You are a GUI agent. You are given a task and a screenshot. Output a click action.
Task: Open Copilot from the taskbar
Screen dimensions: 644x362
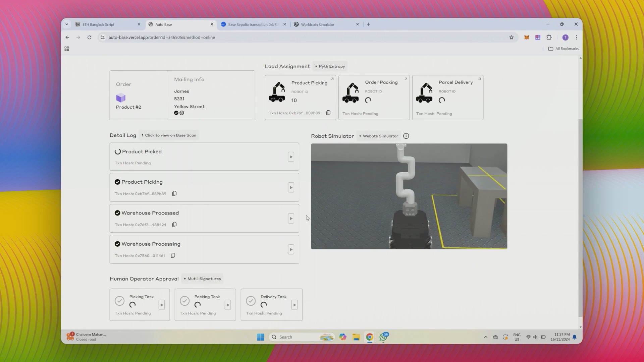(342, 337)
